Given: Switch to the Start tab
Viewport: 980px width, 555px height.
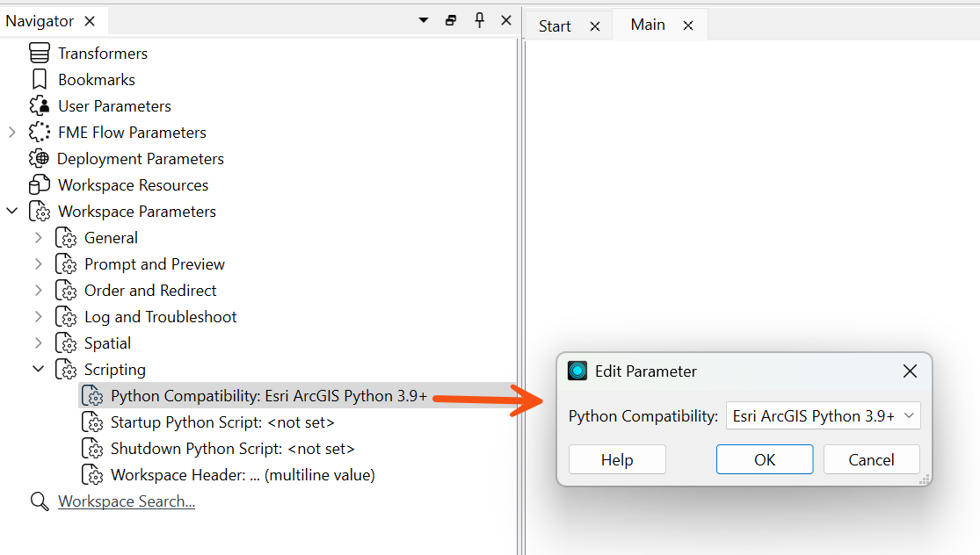Looking at the screenshot, I should coord(555,26).
